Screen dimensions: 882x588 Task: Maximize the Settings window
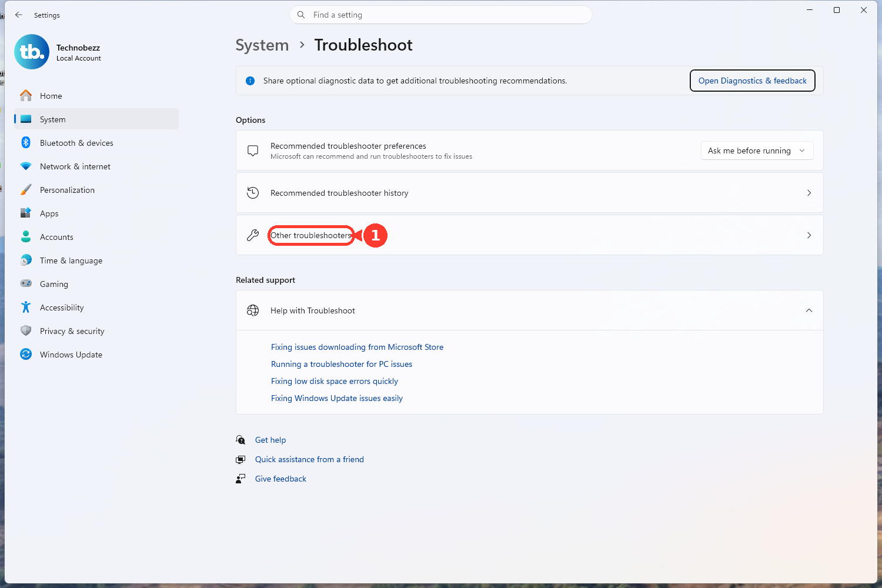click(x=837, y=10)
